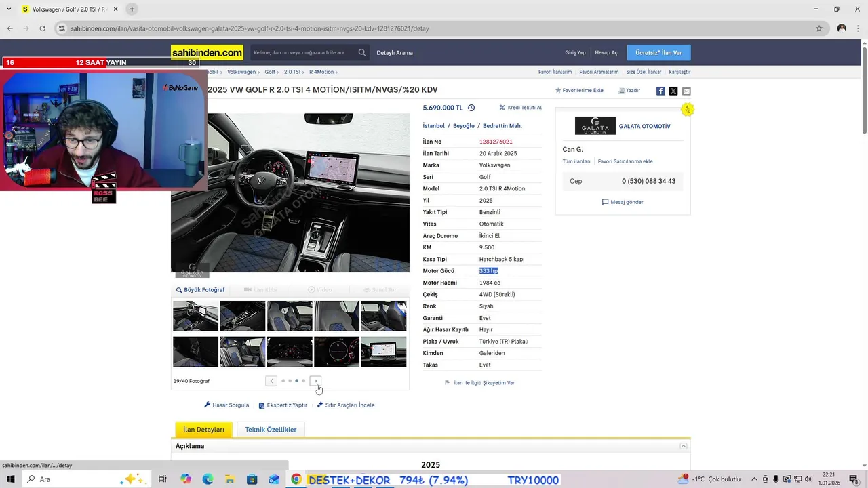Open Favori Aramalarım
This screenshot has width=868, height=488.
[x=599, y=72]
